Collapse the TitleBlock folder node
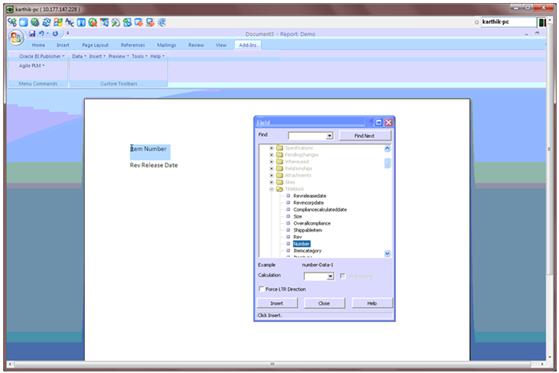Viewport: 559px width, 373px height. coord(271,189)
